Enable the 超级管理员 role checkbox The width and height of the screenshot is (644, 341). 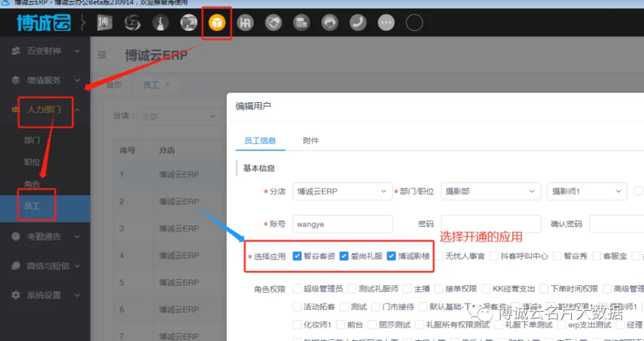click(x=297, y=290)
